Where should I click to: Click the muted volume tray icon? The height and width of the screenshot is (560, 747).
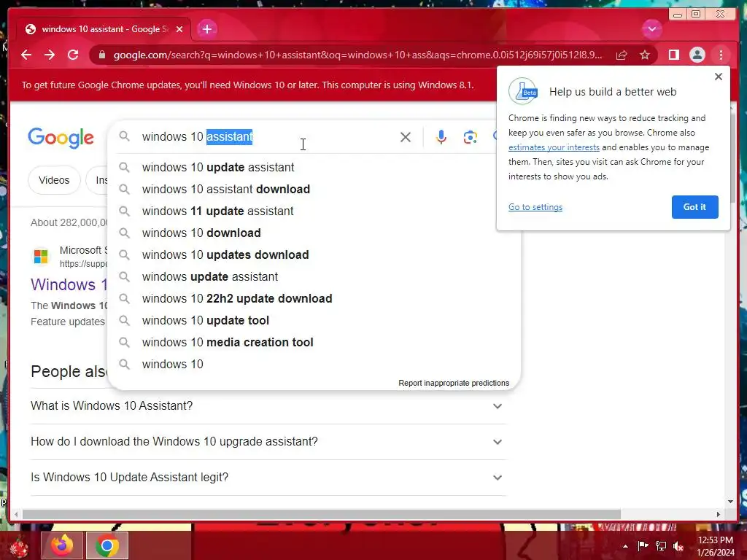678,546
